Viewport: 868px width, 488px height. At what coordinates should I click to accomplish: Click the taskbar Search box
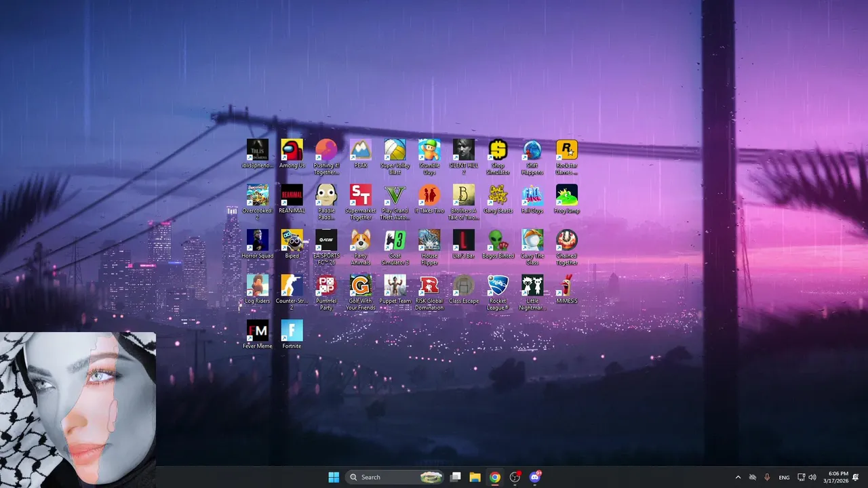395,477
